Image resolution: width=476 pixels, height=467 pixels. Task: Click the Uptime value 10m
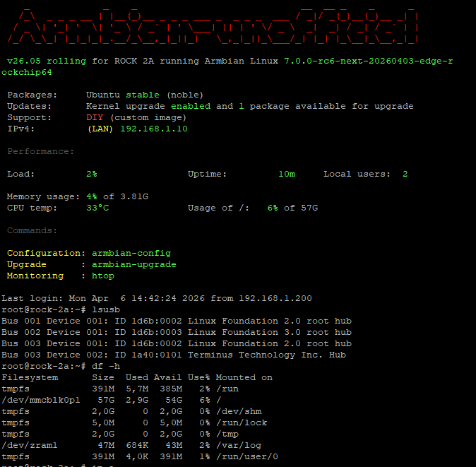pyautogui.click(x=287, y=174)
